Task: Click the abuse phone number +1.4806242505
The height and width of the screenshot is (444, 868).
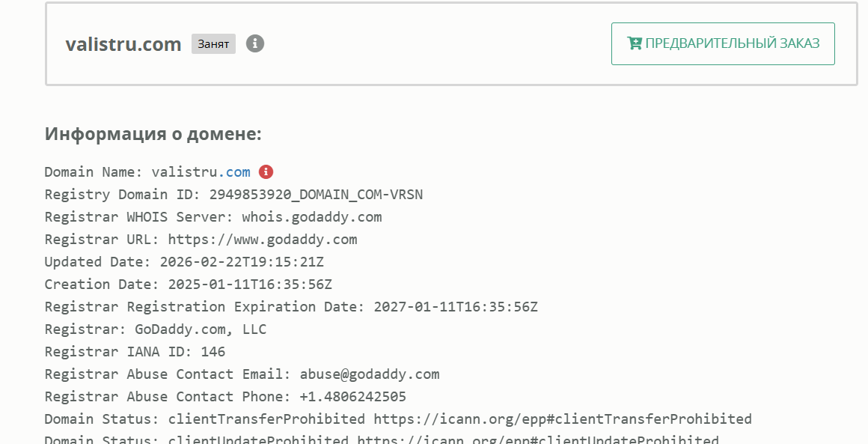Action: click(x=352, y=397)
